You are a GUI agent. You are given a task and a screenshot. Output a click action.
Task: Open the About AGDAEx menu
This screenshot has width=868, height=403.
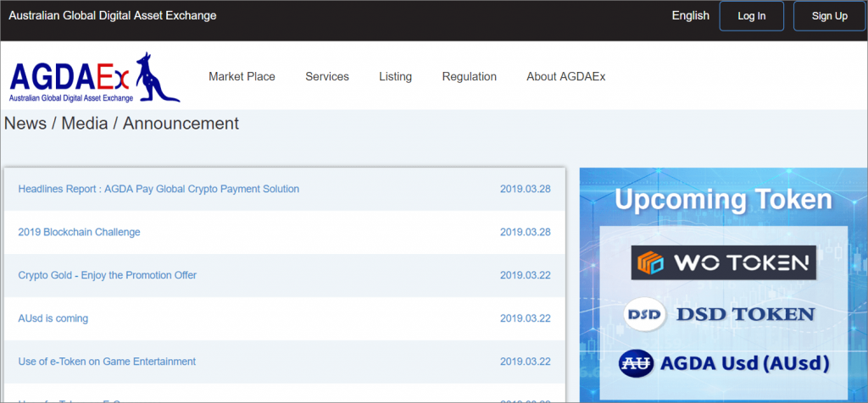tap(565, 77)
